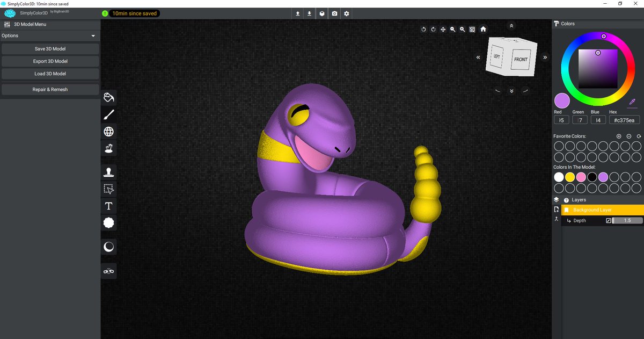Select the stamp tool
This screenshot has height=339, width=644.
click(x=108, y=171)
